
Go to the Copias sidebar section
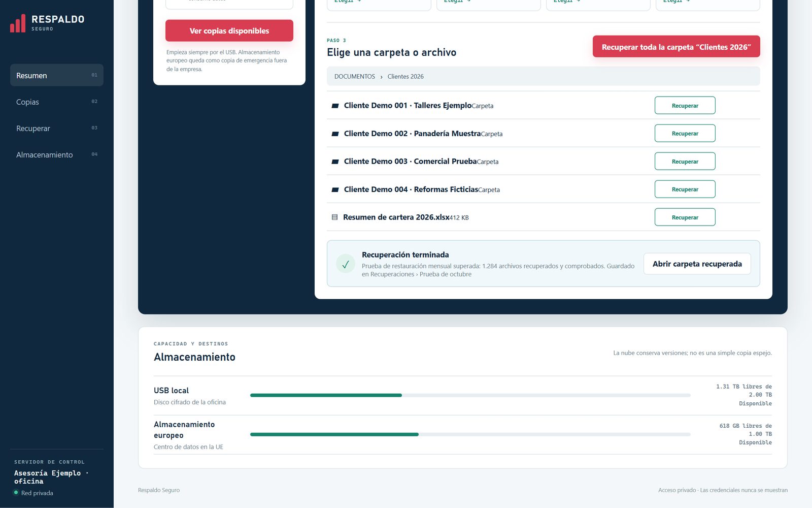(x=57, y=102)
